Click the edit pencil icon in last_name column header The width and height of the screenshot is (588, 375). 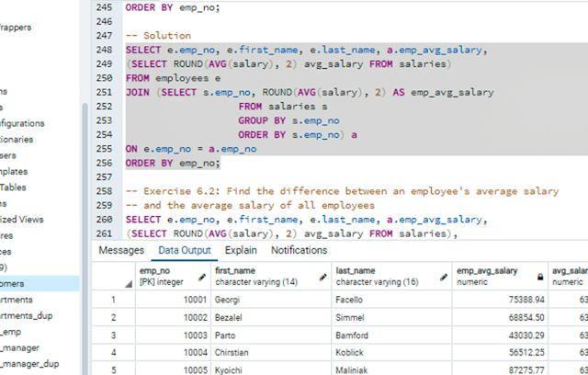tap(444, 278)
